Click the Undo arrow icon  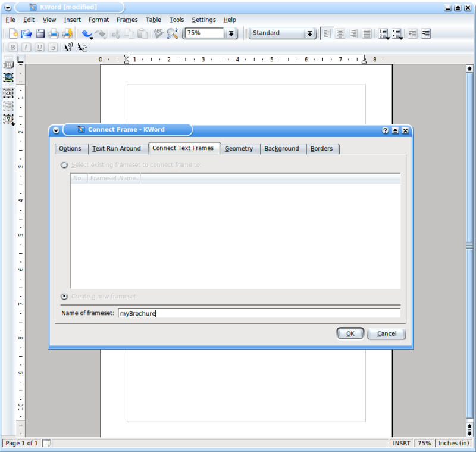click(87, 34)
